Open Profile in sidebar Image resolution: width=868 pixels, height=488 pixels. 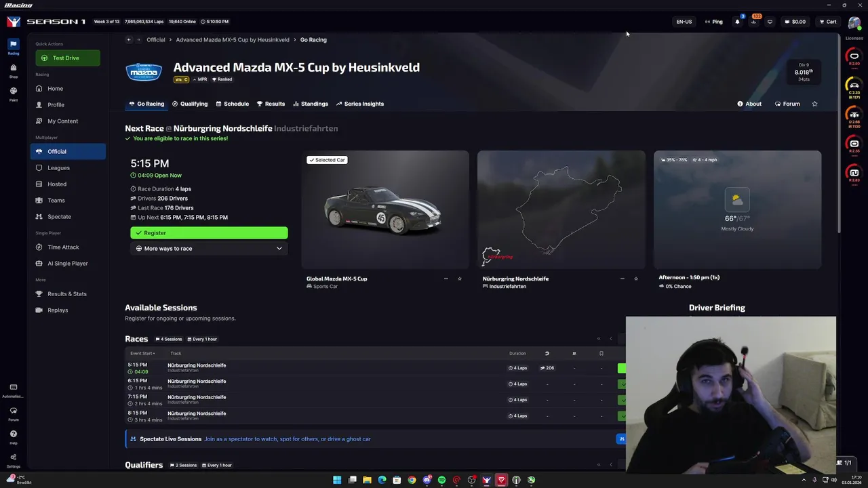pyautogui.click(x=68, y=105)
